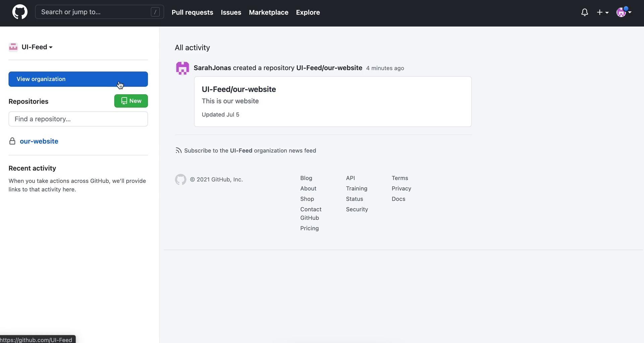Click the UI-Feed organization avatar icon
The width and height of the screenshot is (644, 343).
point(13,47)
